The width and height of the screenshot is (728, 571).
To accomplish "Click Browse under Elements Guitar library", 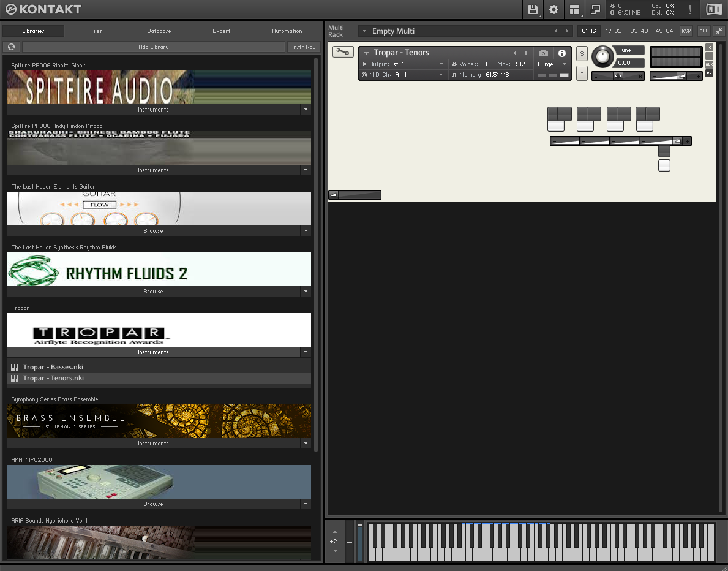I will (154, 231).
